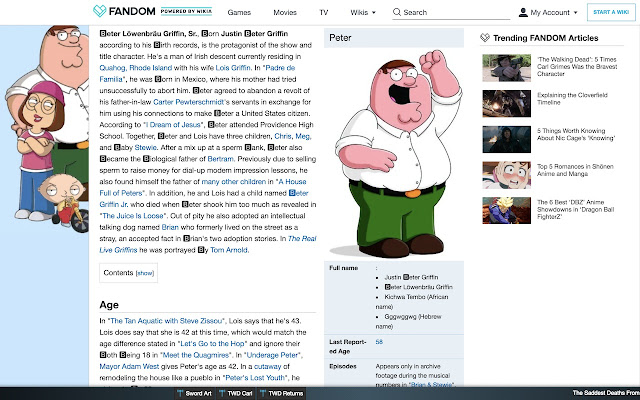Click the Last Reported Age value 58
Viewport: 640px width, 400px height.
(x=379, y=342)
